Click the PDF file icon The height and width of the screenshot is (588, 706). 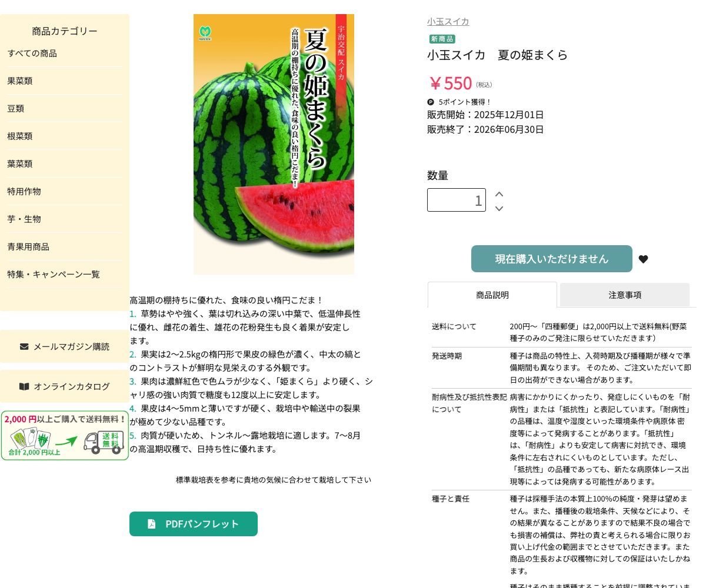click(x=151, y=524)
